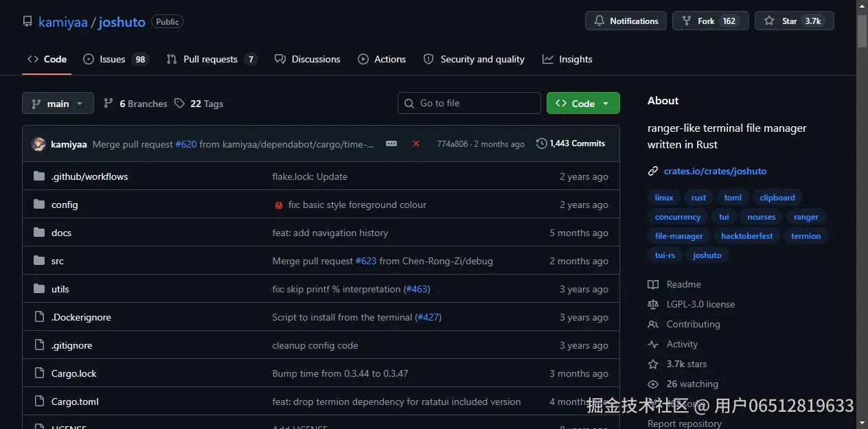
Task: Click the file icon beside .gitignore
Action: (x=39, y=345)
